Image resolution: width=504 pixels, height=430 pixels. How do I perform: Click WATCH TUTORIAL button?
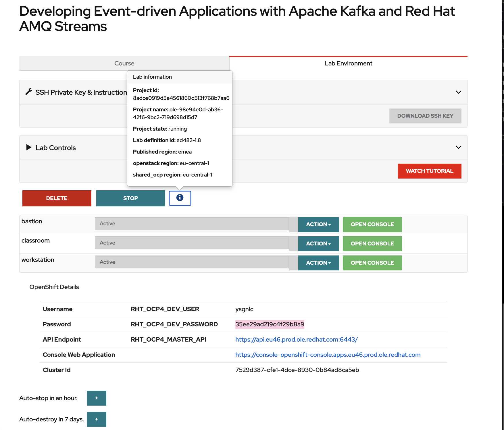click(429, 171)
